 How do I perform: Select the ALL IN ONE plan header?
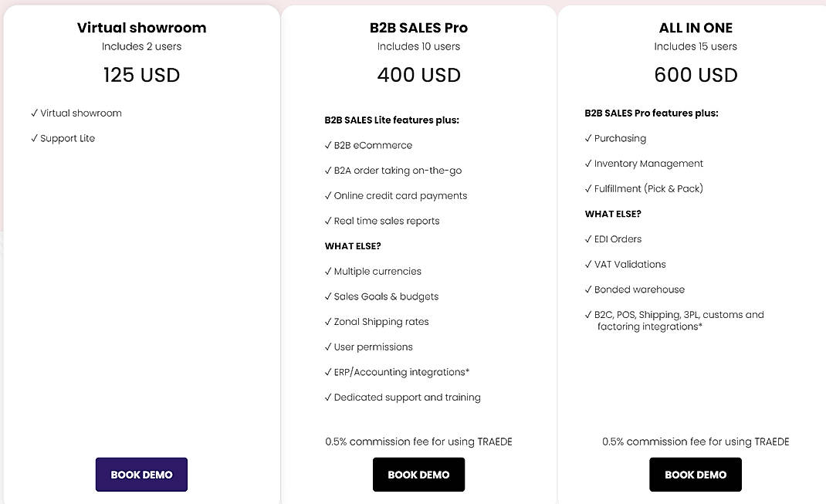696,27
